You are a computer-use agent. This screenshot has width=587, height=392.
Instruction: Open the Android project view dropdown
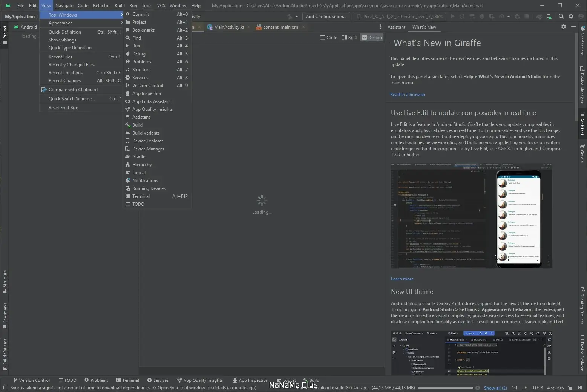coord(26,27)
